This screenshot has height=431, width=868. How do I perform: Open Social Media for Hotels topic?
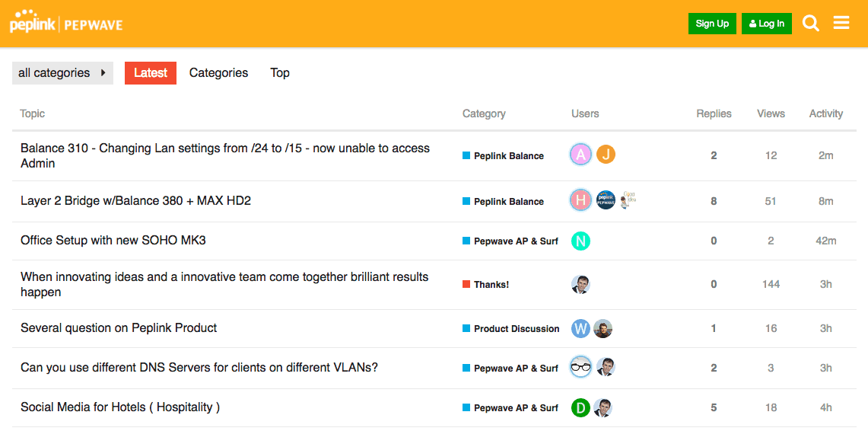(120, 407)
